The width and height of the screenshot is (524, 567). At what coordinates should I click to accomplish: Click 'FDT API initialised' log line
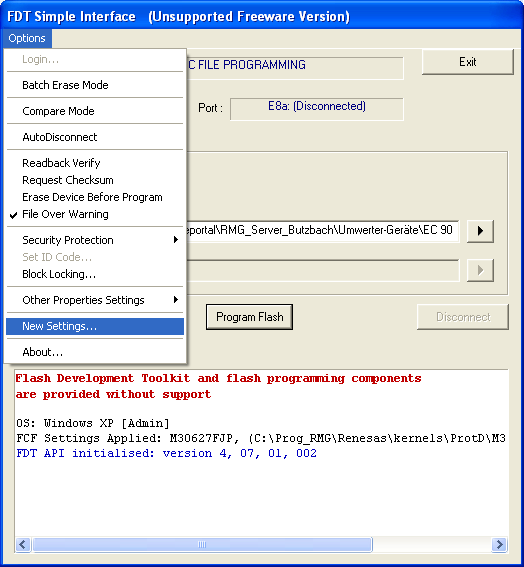click(x=166, y=453)
